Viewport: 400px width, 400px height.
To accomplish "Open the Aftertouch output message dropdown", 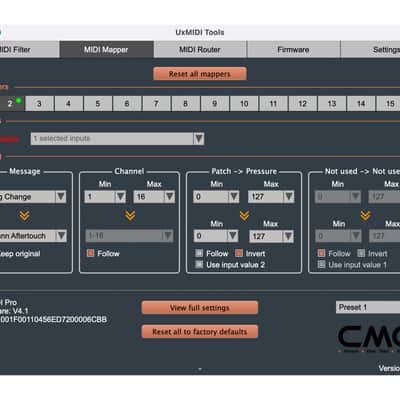I will point(33,236).
